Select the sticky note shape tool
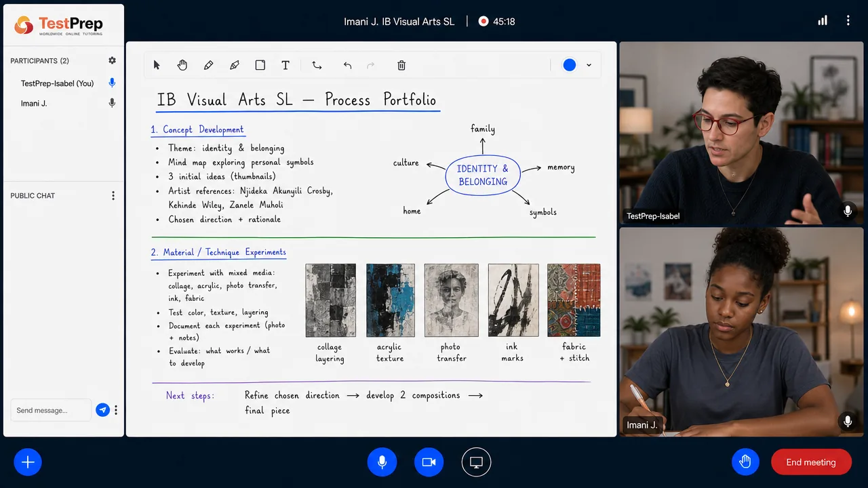868x488 pixels. click(260, 65)
